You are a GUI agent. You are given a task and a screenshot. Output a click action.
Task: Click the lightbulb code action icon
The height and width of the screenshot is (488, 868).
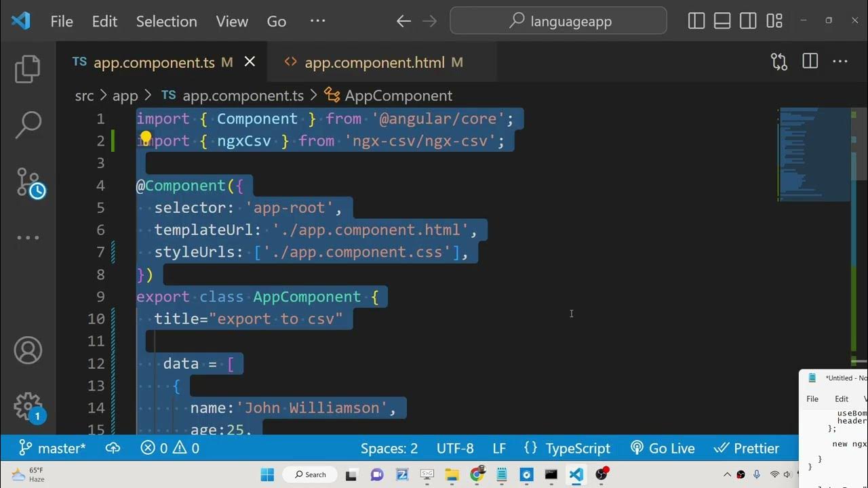(145, 140)
